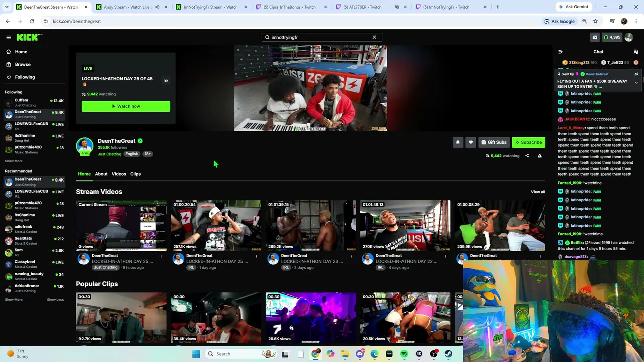
Task: Share the stream with the share icon
Action: 527,156
